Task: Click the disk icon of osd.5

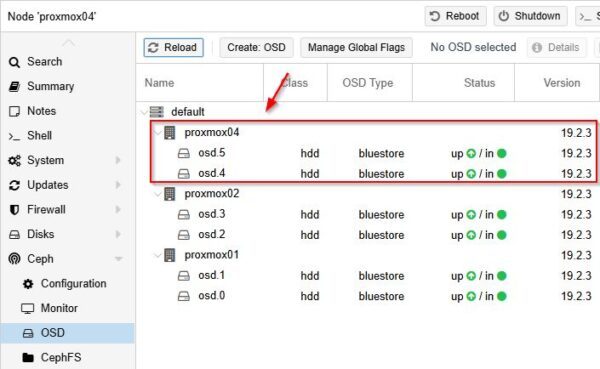Action: [184, 153]
